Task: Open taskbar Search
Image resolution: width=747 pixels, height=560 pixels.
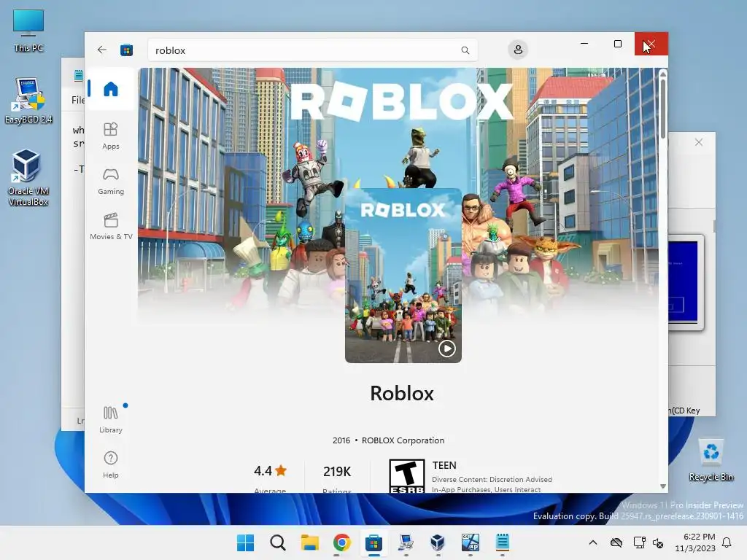Action: point(278,542)
